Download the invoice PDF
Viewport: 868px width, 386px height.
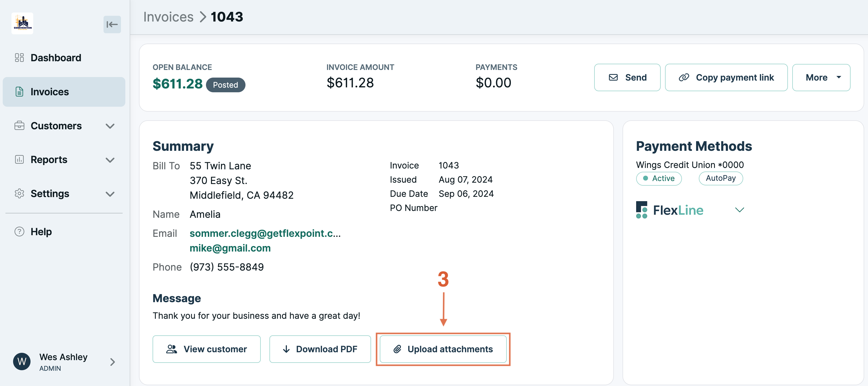(320, 349)
